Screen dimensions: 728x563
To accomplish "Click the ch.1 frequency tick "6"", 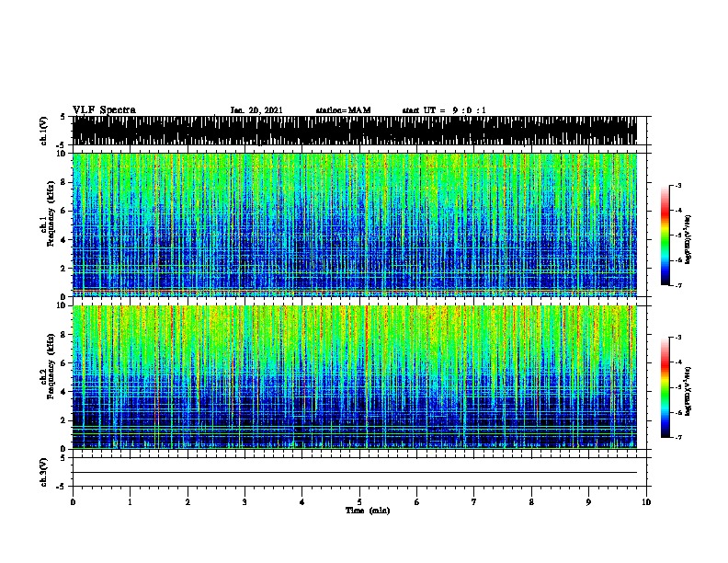I will point(63,211).
